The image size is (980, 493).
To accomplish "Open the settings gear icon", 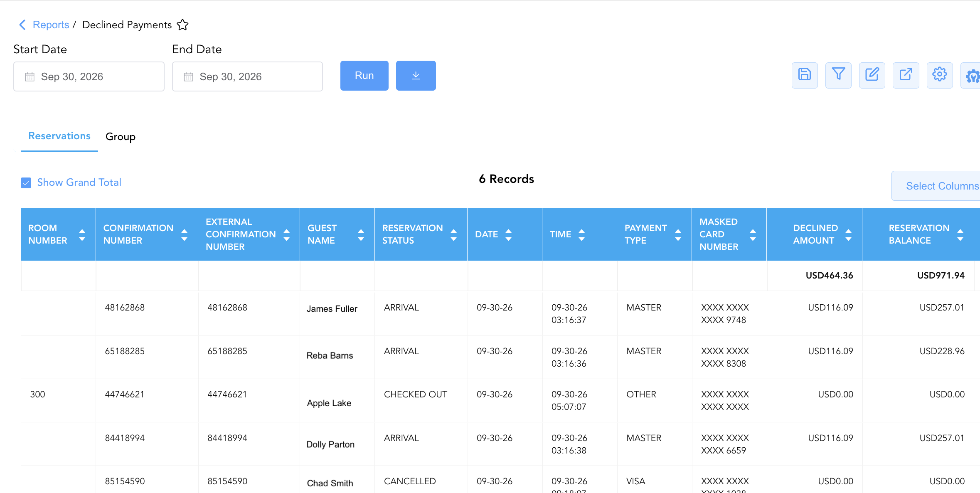I will point(939,75).
